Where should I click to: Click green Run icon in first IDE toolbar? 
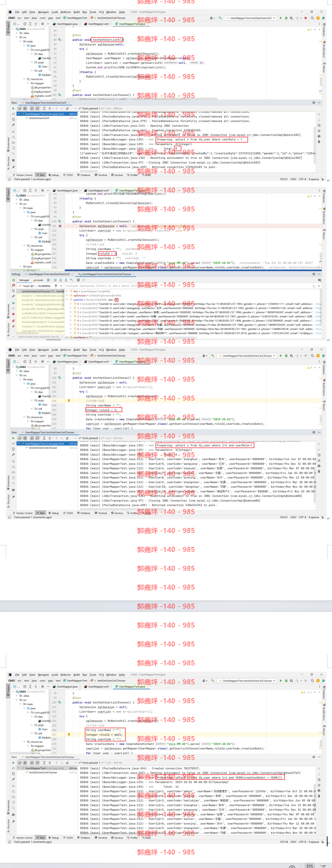pyautogui.click(x=281, y=18)
